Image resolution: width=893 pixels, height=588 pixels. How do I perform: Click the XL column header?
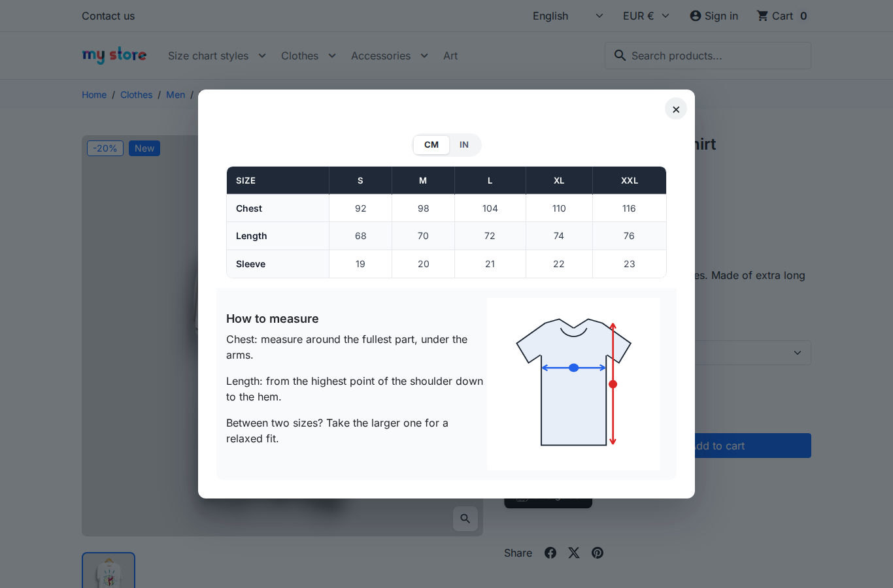(559, 180)
